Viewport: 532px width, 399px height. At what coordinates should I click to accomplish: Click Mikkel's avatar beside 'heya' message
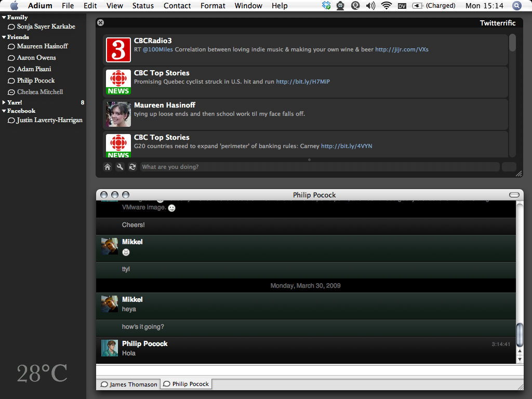tap(110, 303)
